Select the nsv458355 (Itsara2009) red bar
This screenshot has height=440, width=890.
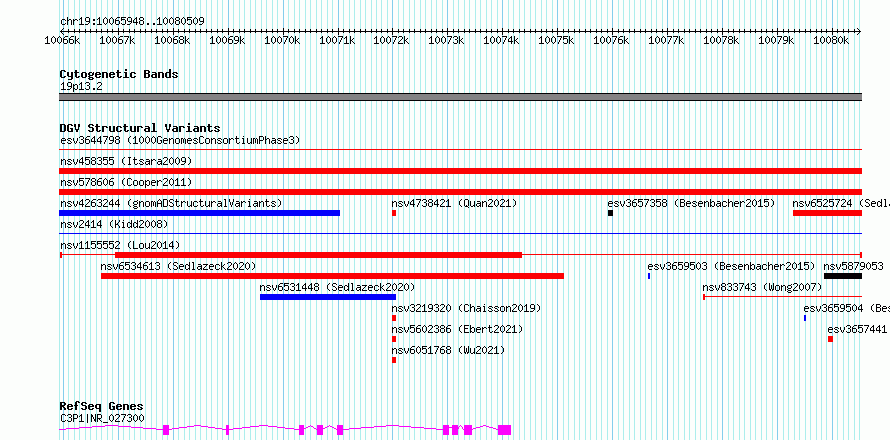(460, 171)
